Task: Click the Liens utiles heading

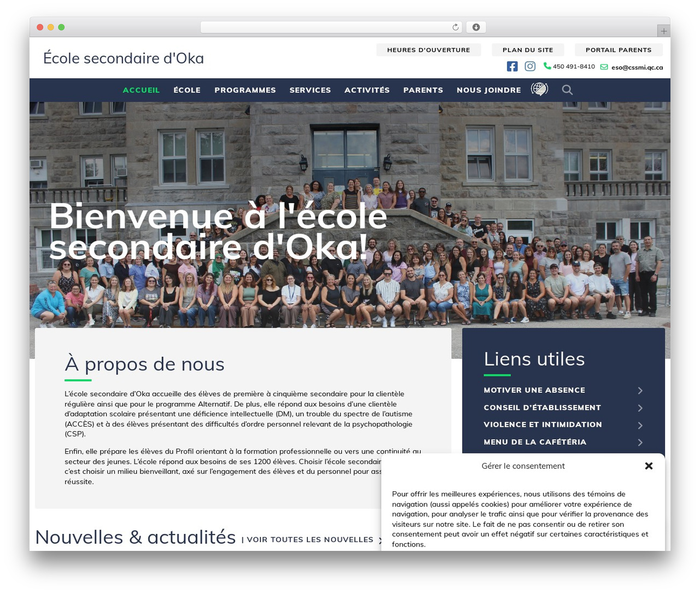Action: pos(534,359)
